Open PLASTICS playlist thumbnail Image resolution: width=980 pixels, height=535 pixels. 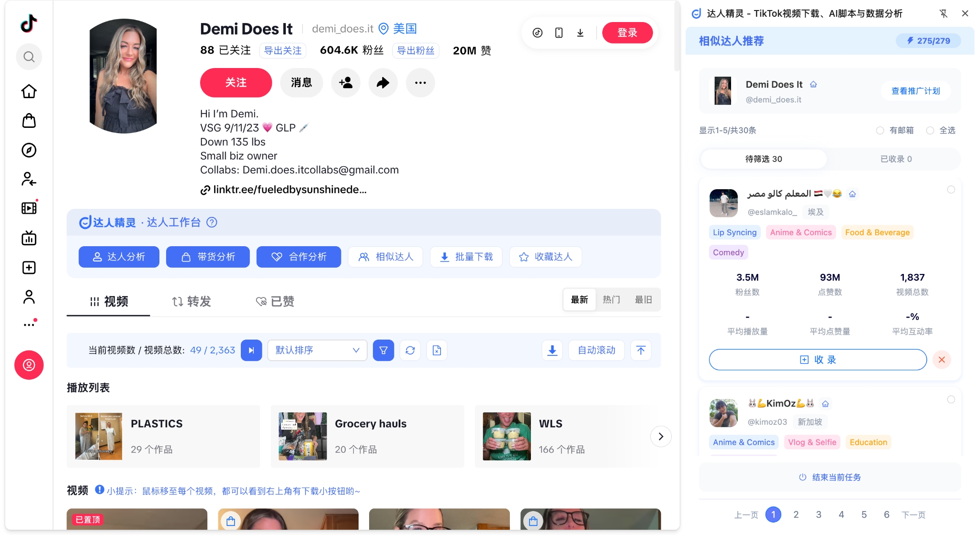99,436
